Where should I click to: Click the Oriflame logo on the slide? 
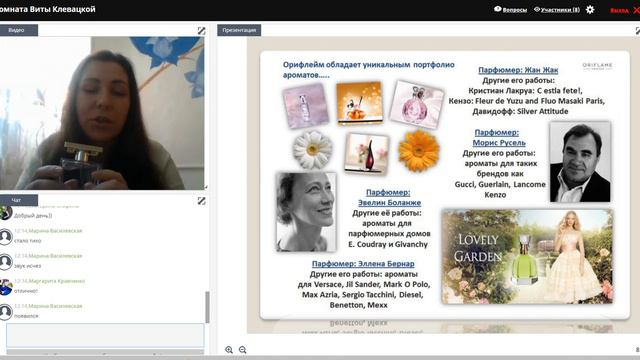(x=597, y=66)
